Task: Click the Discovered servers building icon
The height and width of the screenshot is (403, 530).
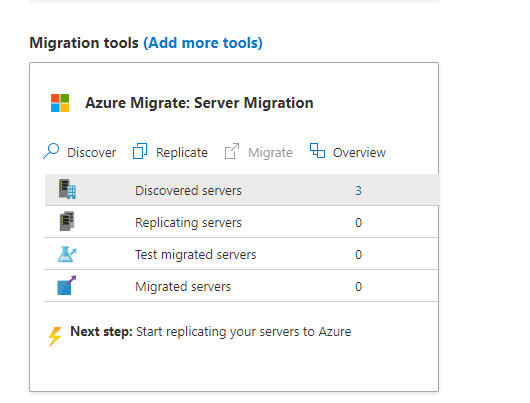Action: click(67, 189)
